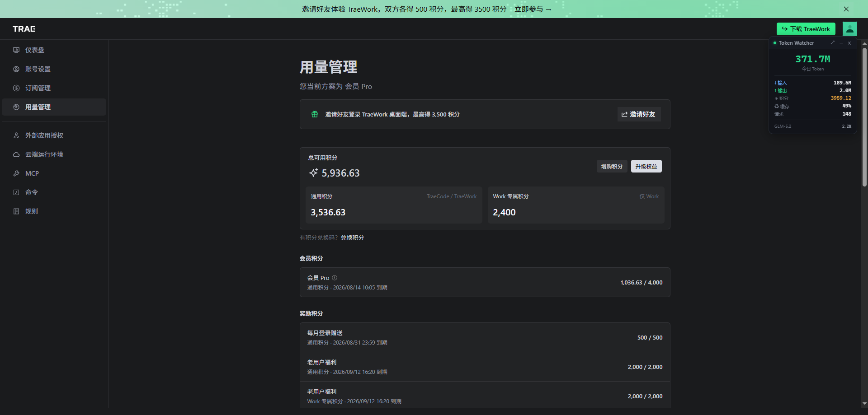
Task: Click the 500 / 500 value
Action: pos(650,337)
